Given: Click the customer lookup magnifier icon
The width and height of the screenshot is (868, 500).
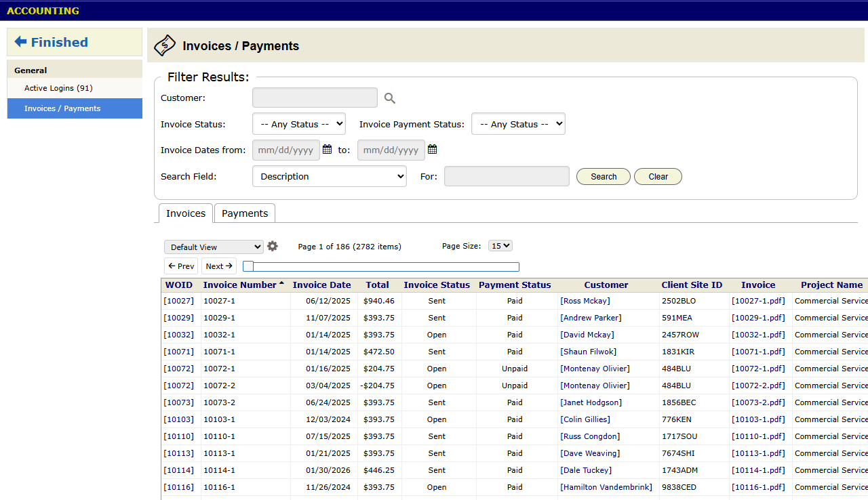Looking at the screenshot, I should (x=390, y=98).
